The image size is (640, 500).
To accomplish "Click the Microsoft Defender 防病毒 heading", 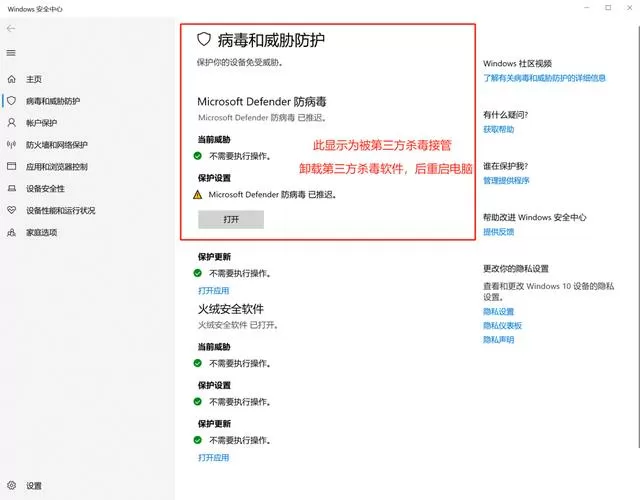I will coord(262,101).
